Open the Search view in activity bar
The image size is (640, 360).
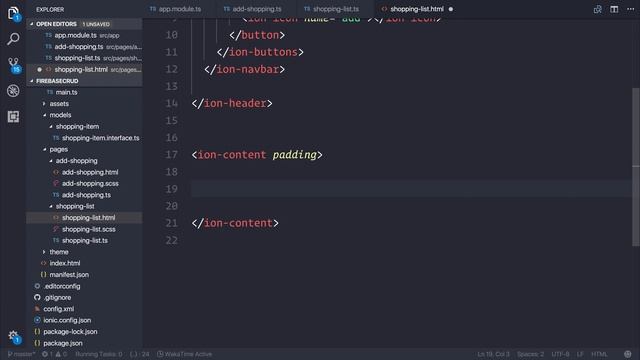pos(13,39)
